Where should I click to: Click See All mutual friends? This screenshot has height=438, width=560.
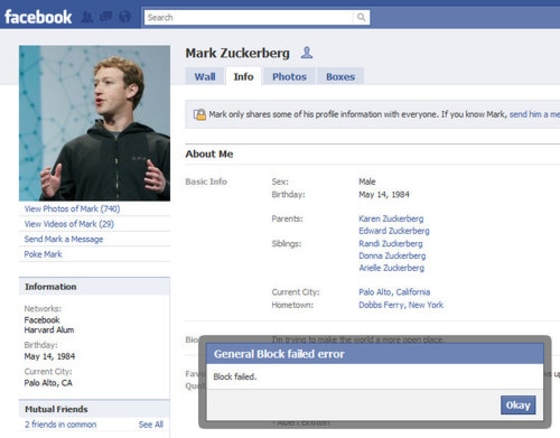[151, 424]
